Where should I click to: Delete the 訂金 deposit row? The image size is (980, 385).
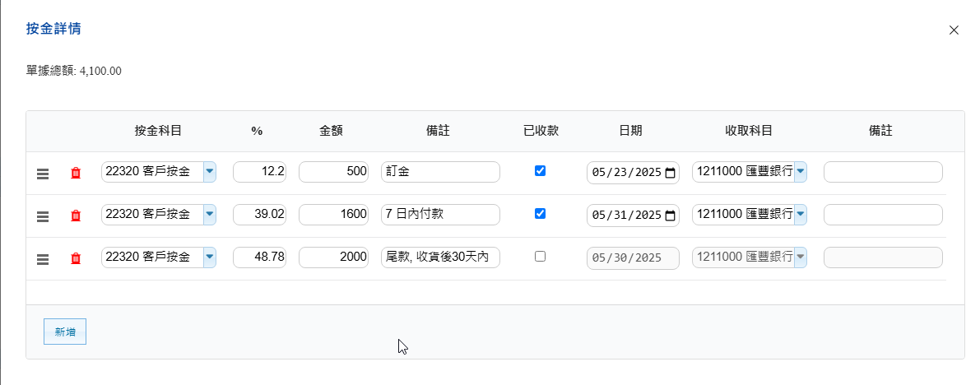(76, 173)
